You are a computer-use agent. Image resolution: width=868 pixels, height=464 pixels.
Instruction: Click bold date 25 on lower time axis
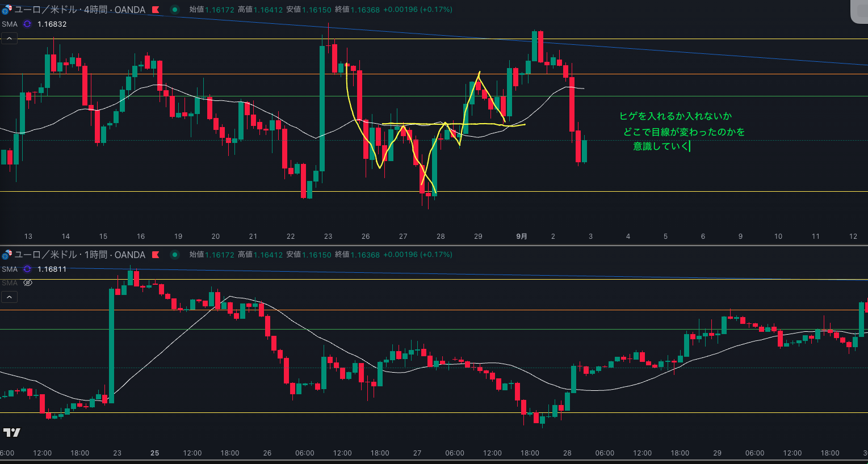pyautogui.click(x=154, y=453)
